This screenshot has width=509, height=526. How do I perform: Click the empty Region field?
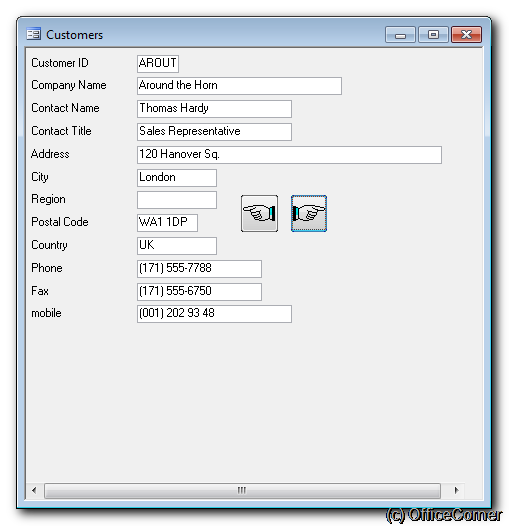coord(177,200)
